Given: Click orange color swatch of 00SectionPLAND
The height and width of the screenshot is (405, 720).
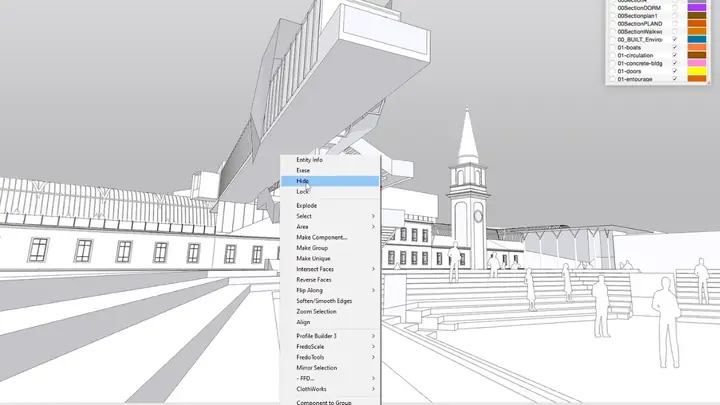Looking at the screenshot, I should 697,23.
